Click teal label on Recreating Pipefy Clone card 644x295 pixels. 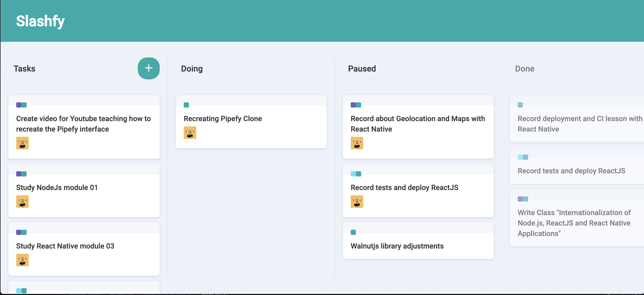tap(186, 105)
